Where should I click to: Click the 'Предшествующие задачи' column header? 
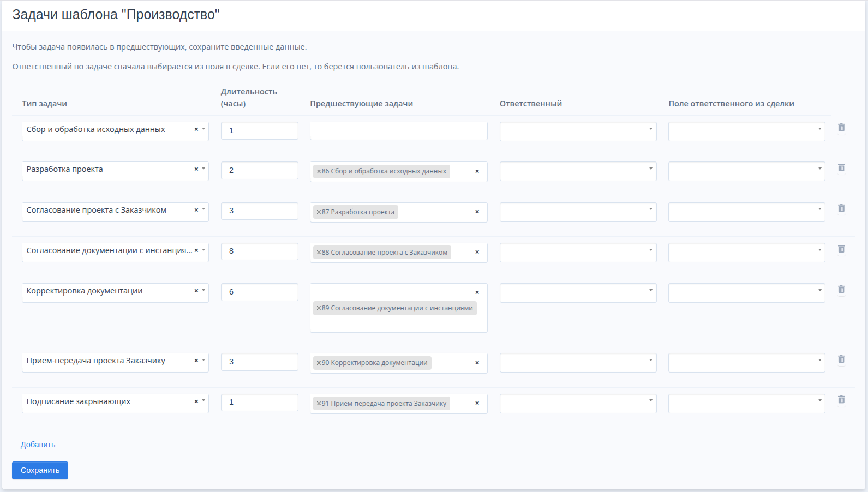point(362,104)
